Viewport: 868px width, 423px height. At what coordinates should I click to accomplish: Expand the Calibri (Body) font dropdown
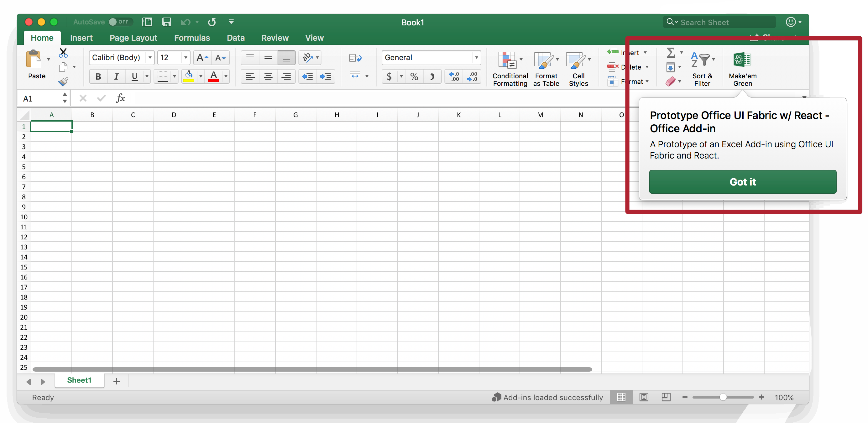point(150,58)
